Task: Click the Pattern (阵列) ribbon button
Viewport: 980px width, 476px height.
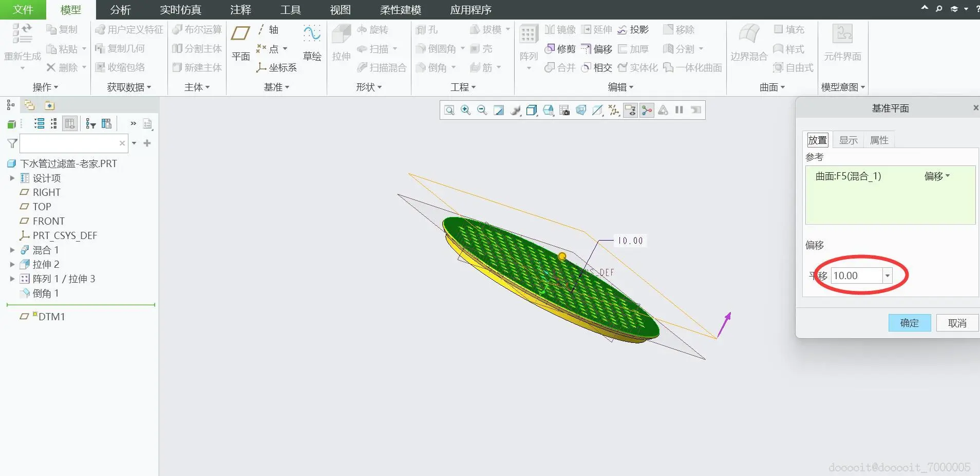Action: 529,43
